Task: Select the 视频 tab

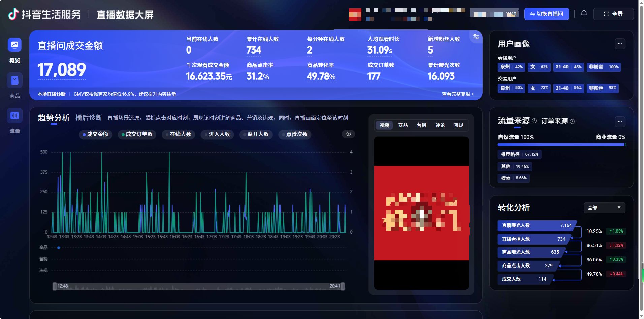Action: [x=384, y=125]
